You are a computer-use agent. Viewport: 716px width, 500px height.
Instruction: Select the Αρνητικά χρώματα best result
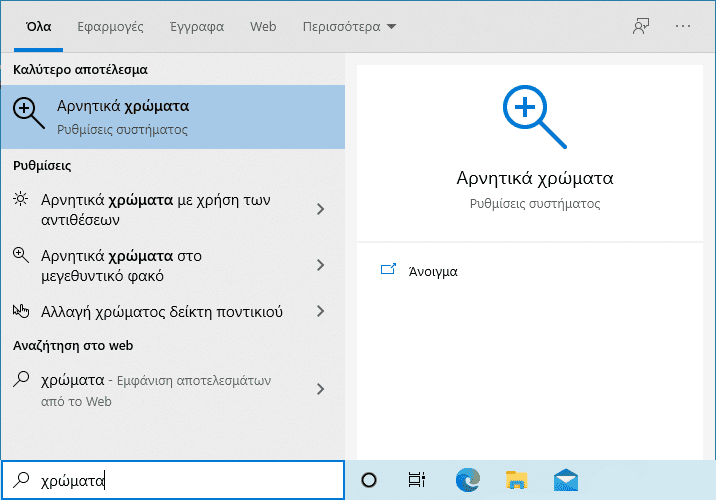tap(173, 117)
